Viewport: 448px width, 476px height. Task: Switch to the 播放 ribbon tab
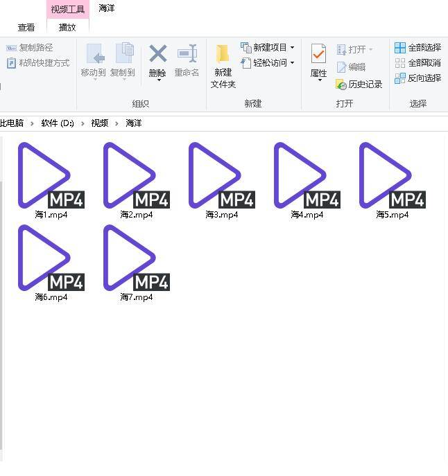[x=67, y=28]
